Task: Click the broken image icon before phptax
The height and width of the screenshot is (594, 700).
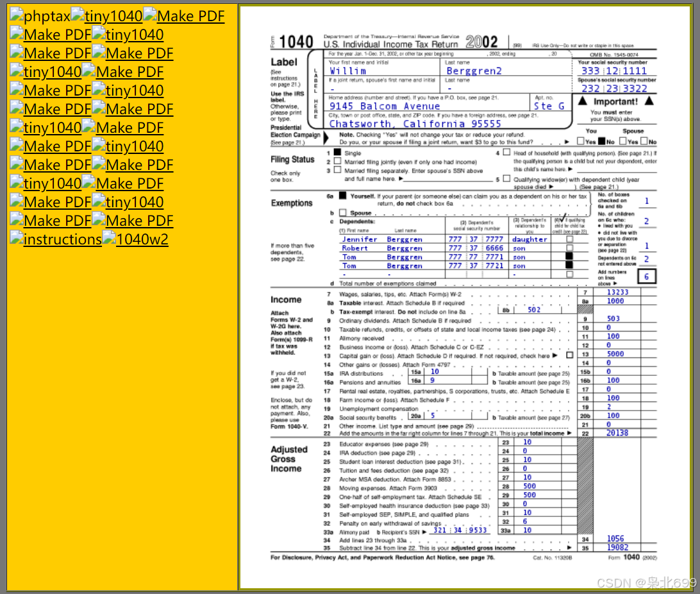Action: pyautogui.click(x=17, y=15)
